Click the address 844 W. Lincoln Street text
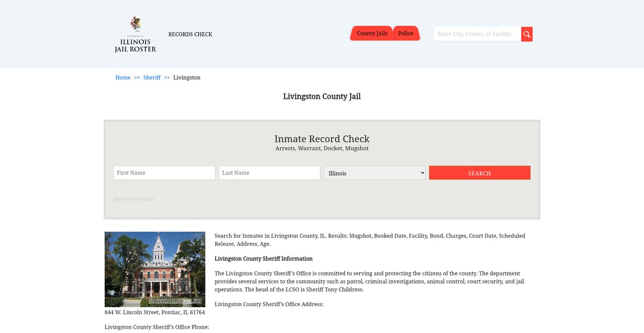Viewport: 644px width, 333px height. 155,313
